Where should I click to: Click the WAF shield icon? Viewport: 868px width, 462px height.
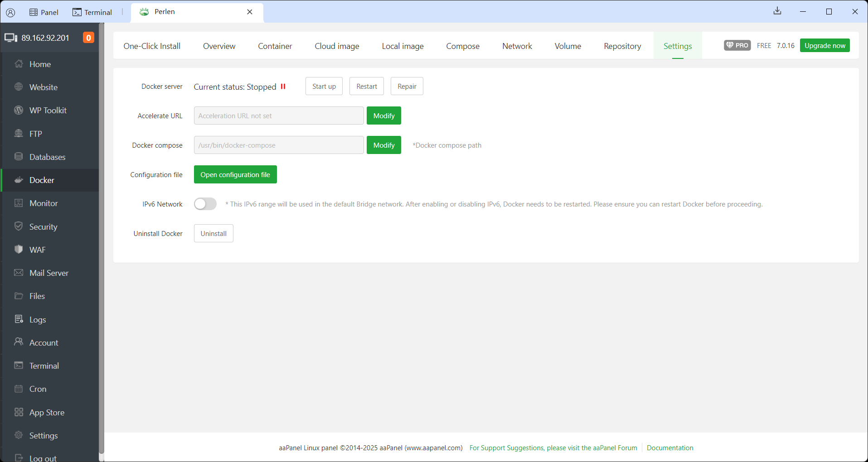pyautogui.click(x=19, y=250)
